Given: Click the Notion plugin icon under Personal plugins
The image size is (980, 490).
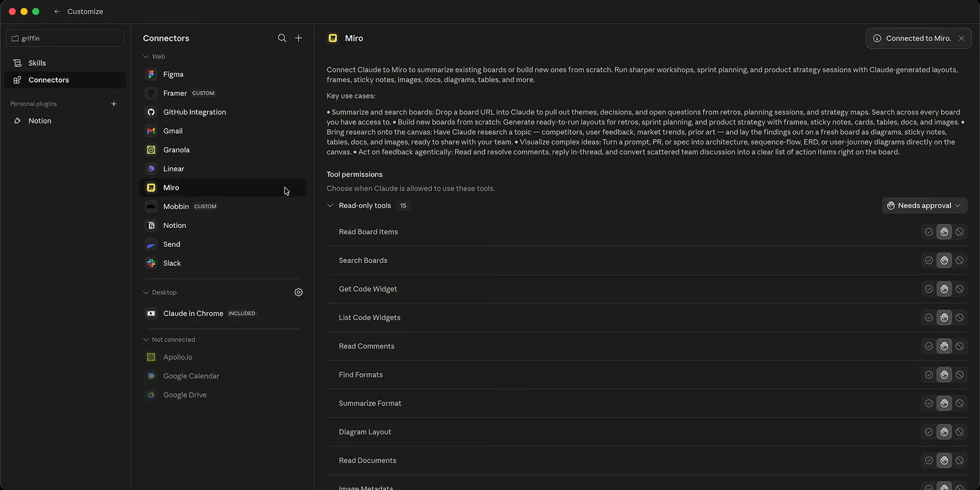Looking at the screenshot, I should click(17, 121).
